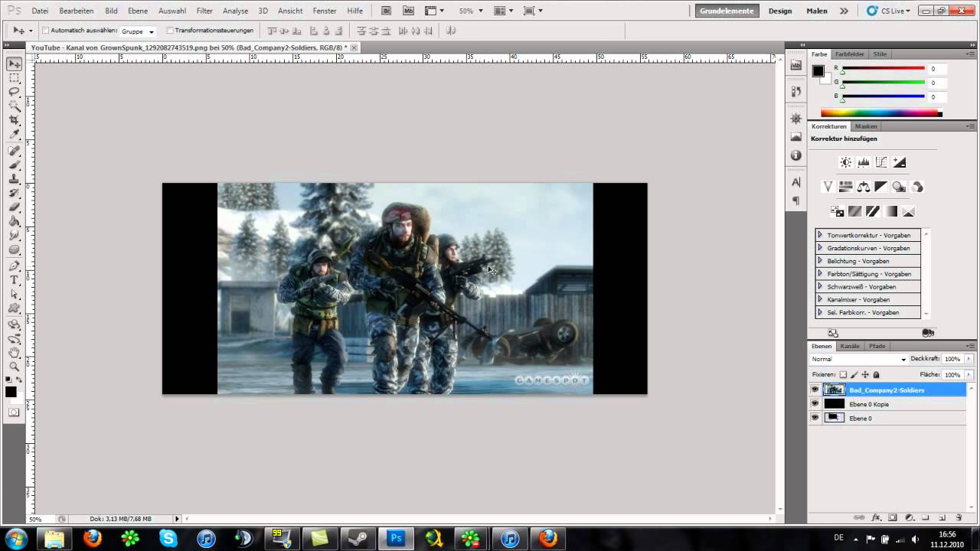Viewport: 980px width, 551px height.
Task: Open the Datei menu
Action: (40, 11)
